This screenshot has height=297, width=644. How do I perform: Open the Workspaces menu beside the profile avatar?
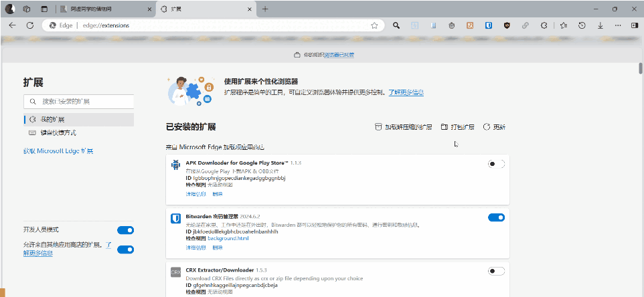[27, 9]
